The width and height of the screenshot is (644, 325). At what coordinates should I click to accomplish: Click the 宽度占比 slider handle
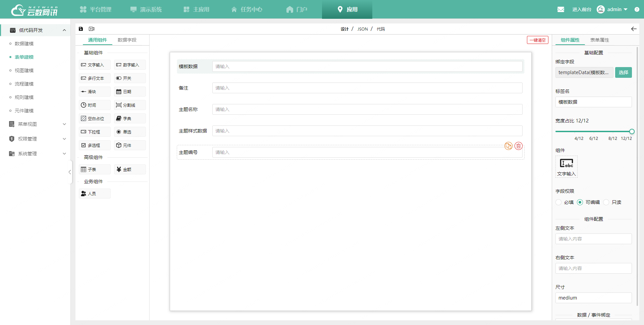click(x=632, y=131)
